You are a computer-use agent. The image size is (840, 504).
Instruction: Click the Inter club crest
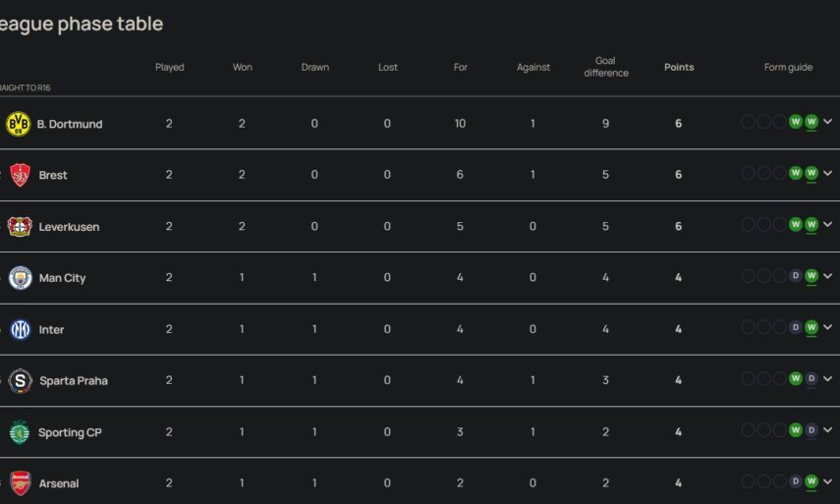(x=20, y=329)
